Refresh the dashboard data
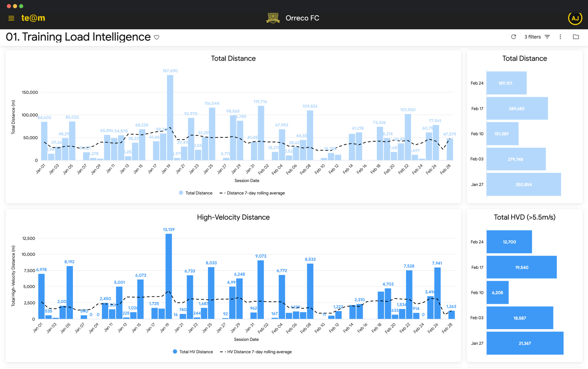This screenshot has width=588, height=369. (x=514, y=37)
